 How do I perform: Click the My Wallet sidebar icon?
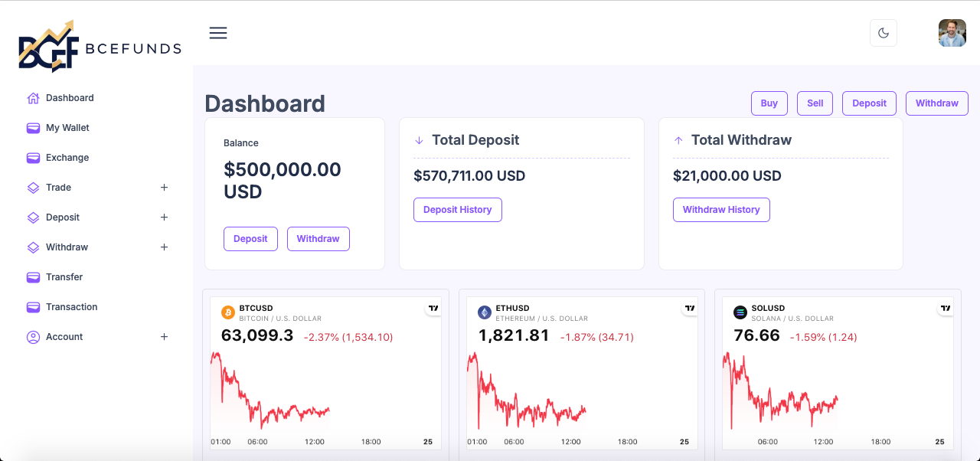tap(33, 128)
